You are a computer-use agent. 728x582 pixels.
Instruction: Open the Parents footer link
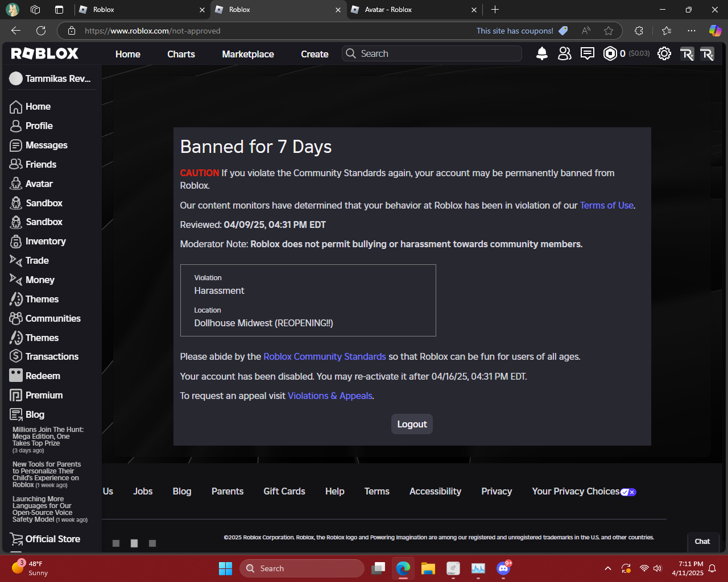coord(227,492)
